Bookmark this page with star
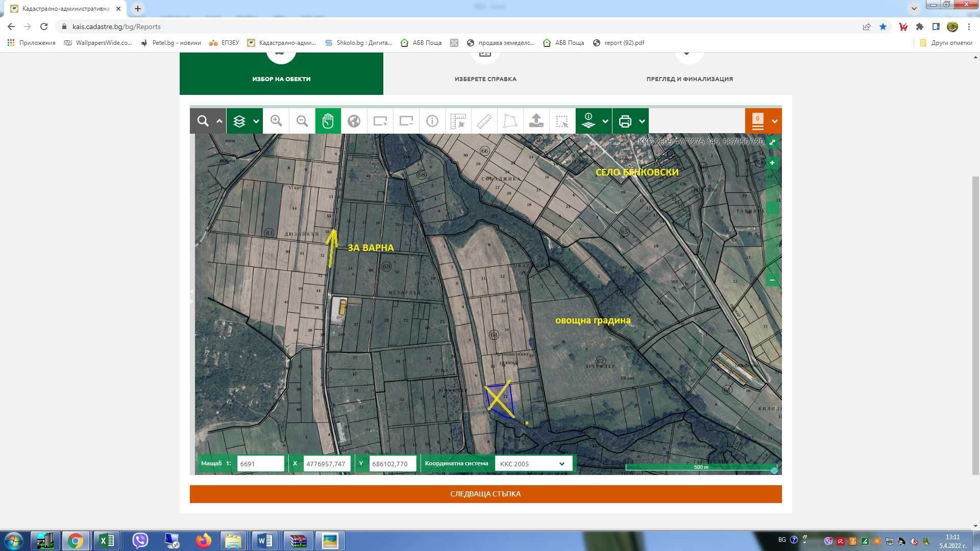 point(883,27)
